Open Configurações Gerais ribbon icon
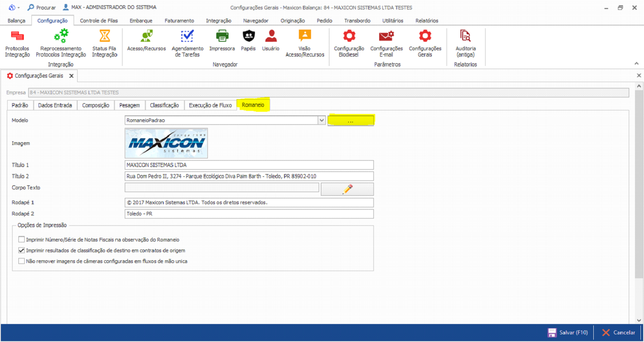The image size is (644, 342). click(x=425, y=36)
